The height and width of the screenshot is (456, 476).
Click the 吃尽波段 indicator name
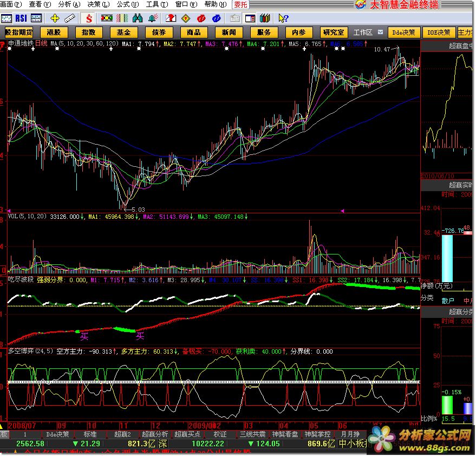[21, 279]
